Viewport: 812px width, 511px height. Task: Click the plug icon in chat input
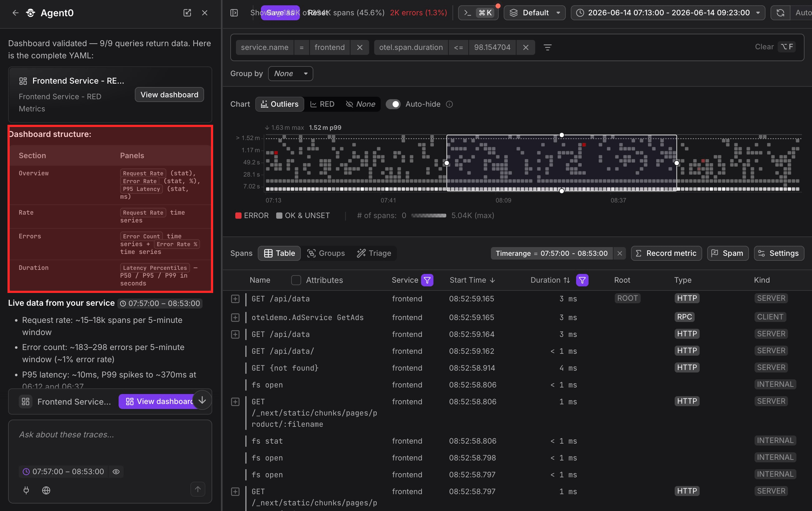[26, 490]
